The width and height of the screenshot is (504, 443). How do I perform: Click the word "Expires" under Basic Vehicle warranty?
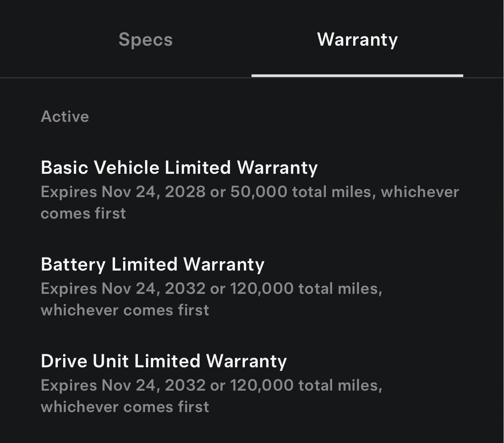pyautogui.click(x=68, y=192)
